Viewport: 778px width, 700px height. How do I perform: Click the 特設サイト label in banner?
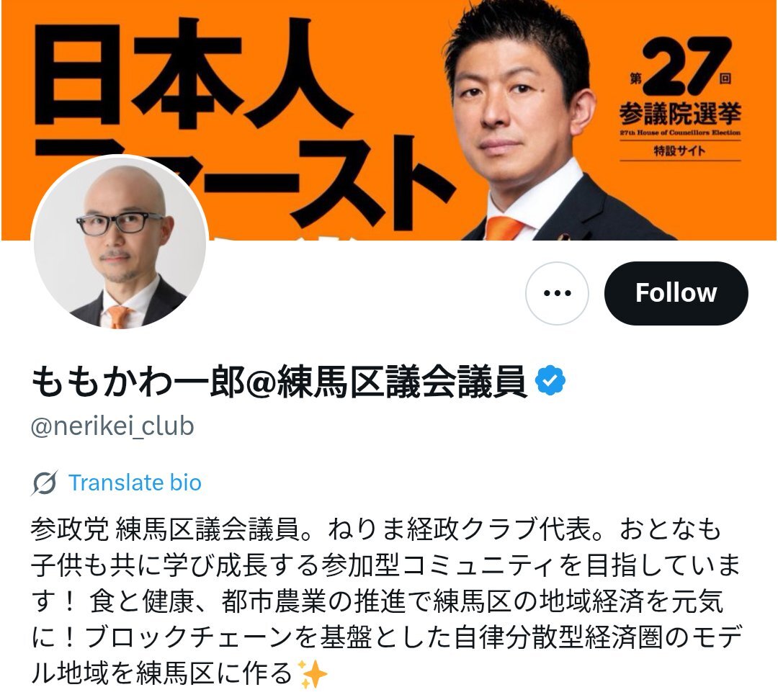tap(679, 151)
